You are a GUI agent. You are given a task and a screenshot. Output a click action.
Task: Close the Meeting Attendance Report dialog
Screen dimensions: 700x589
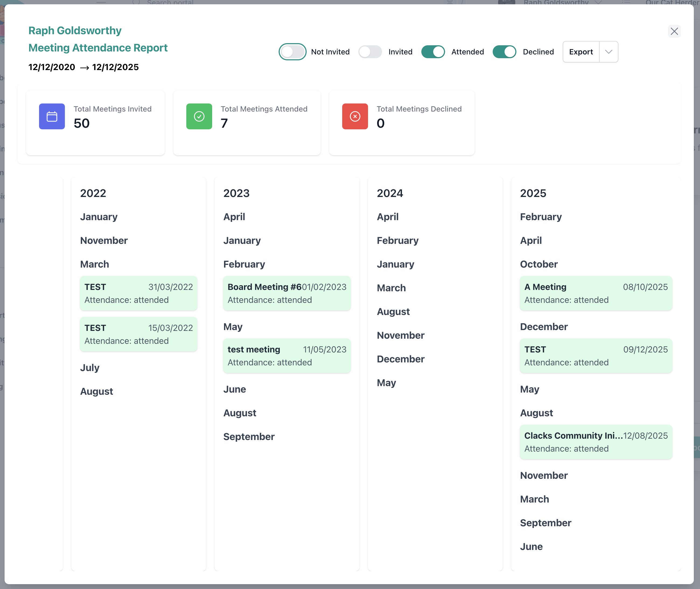(674, 31)
